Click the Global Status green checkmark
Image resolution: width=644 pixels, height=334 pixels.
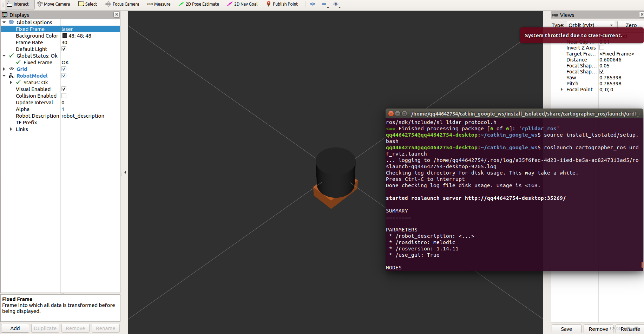tap(12, 55)
